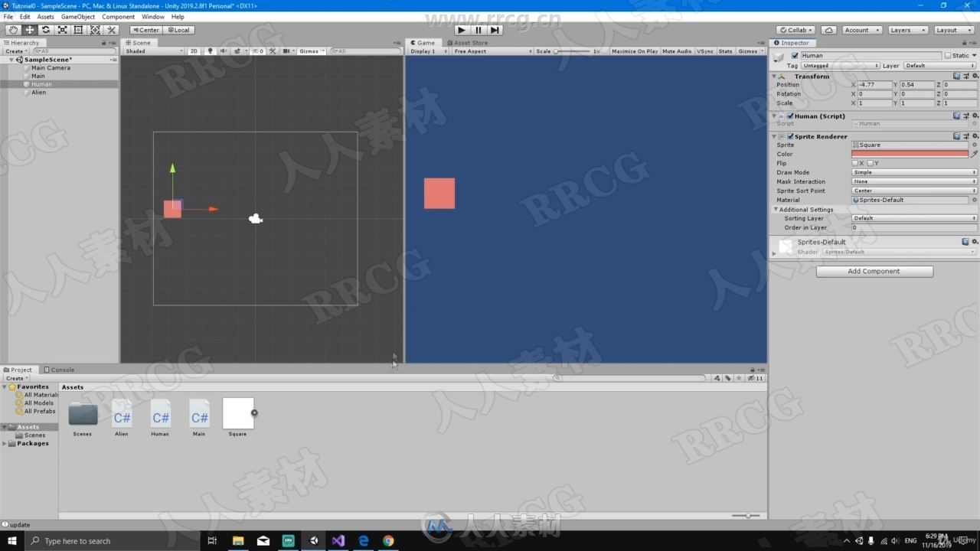Click the Add Component button
Viewport: 980px width, 551px height.
pyautogui.click(x=874, y=271)
